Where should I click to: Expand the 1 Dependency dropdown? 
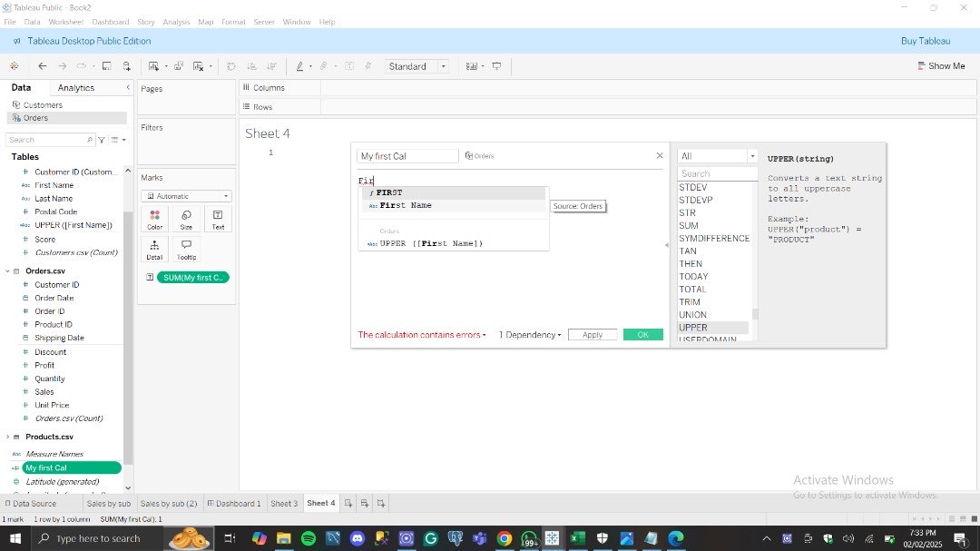click(530, 335)
